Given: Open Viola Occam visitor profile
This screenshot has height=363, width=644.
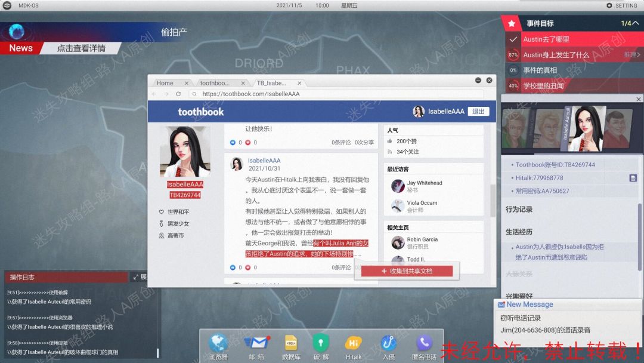Looking at the screenshot, I should tap(422, 202).
